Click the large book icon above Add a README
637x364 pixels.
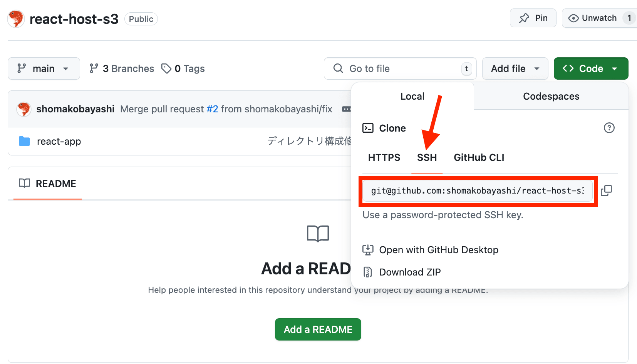(x=318, y=234)
